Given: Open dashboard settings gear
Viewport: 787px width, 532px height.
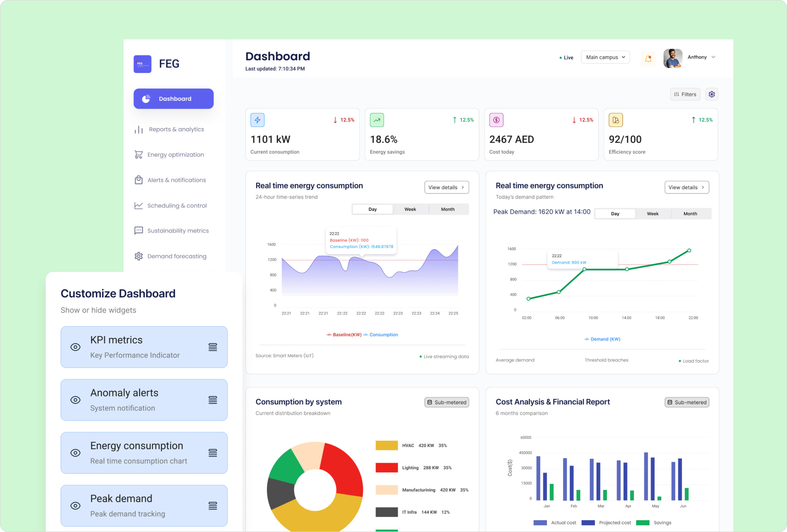Looking at the screenshot, I should click(712, 94).
